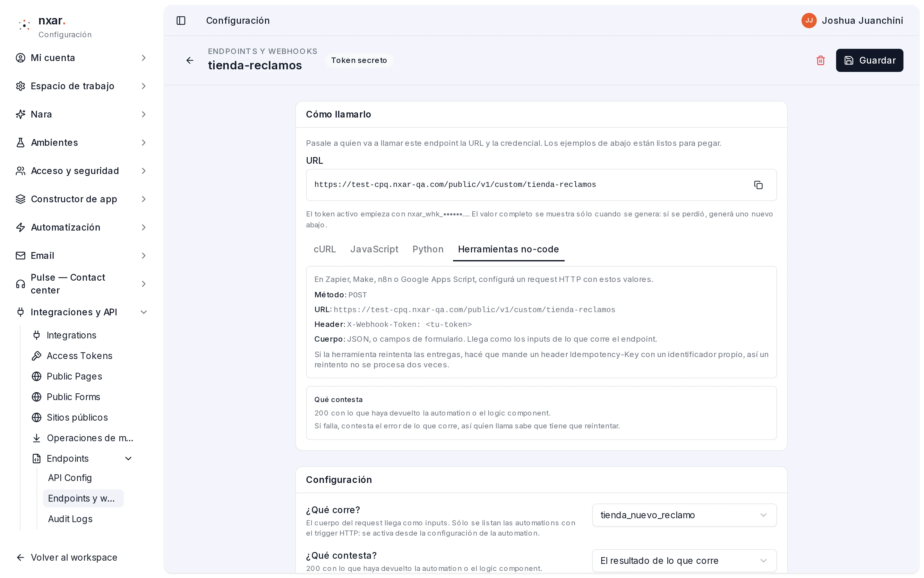Screen dimensions: 924x578
Task: Switch to the Python tab
Action: click(428, 249)
